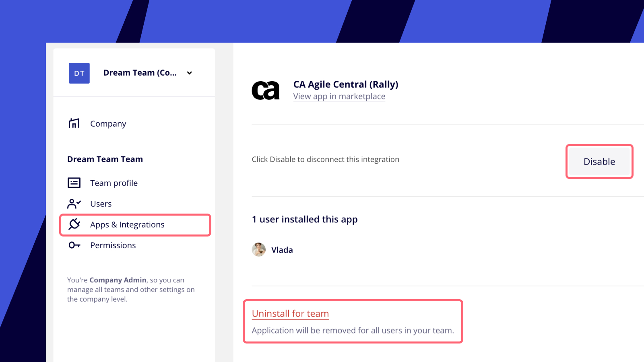Click the Users person icon
644x362 pixels.
click(x=74, y=204)
